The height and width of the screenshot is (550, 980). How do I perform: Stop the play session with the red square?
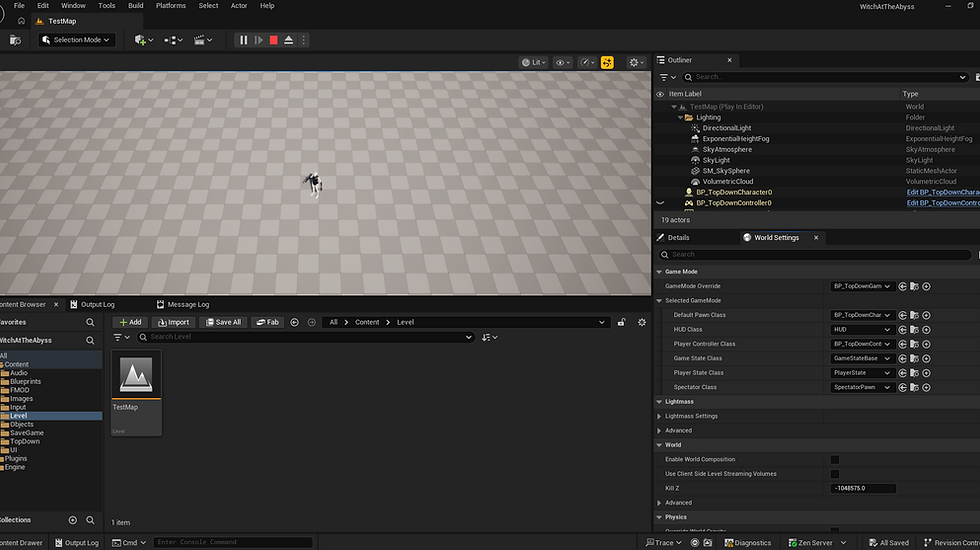[274, 40]
